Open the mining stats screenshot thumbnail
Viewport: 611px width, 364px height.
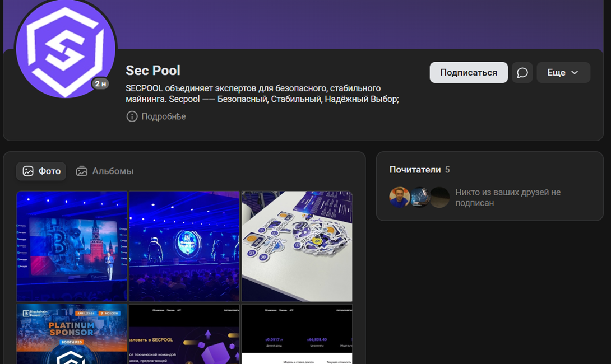click(x=297, y=334)
